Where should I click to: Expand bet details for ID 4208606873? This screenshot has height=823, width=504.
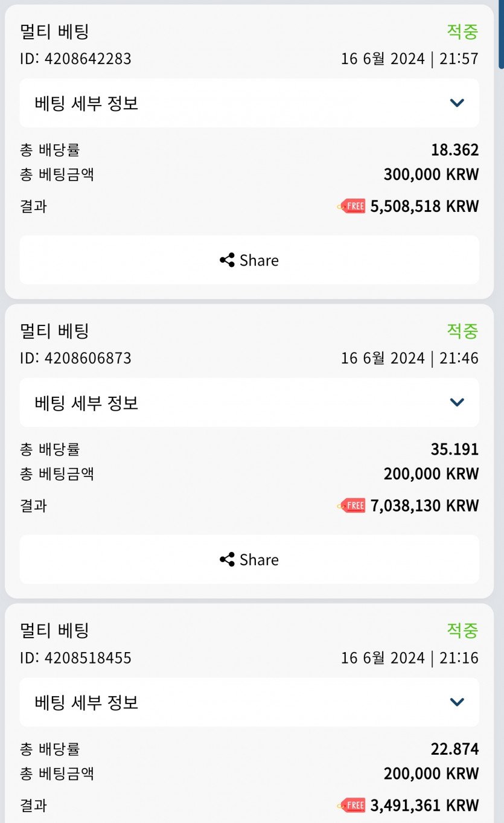coord(249,402)
